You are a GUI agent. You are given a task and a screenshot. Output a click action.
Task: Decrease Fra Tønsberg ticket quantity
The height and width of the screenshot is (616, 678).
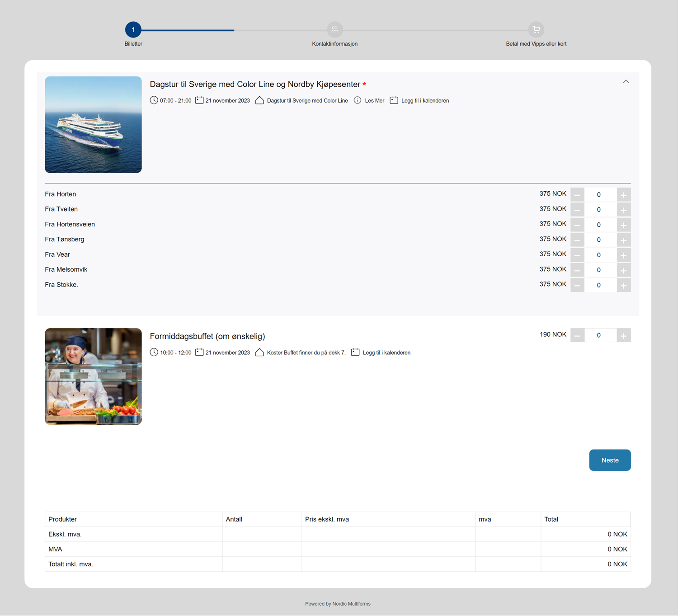pyautogui.click(x=577, y=240)
